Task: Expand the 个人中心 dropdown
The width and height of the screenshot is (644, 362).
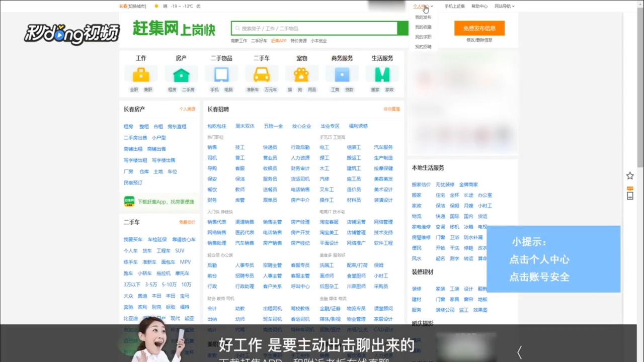Action: (423, 6)
